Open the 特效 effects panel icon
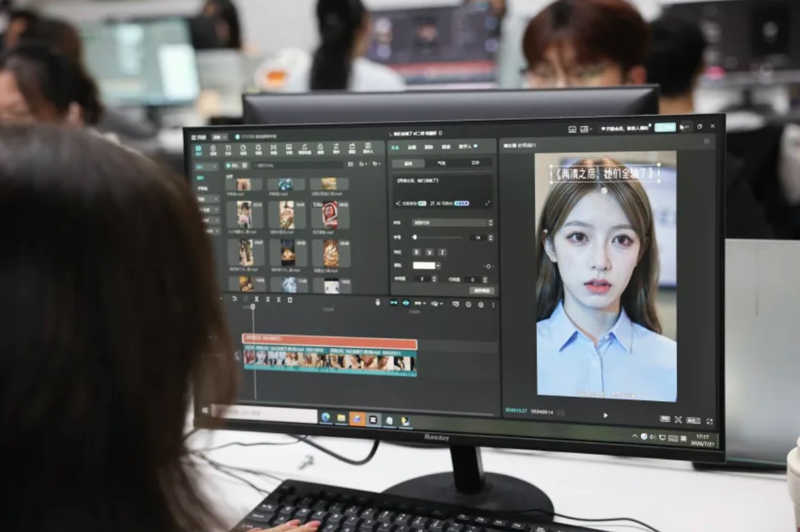The image size is (800, 532). (258, 149)
